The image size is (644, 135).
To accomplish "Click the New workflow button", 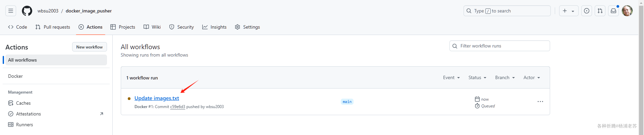I will pos(90,47).
